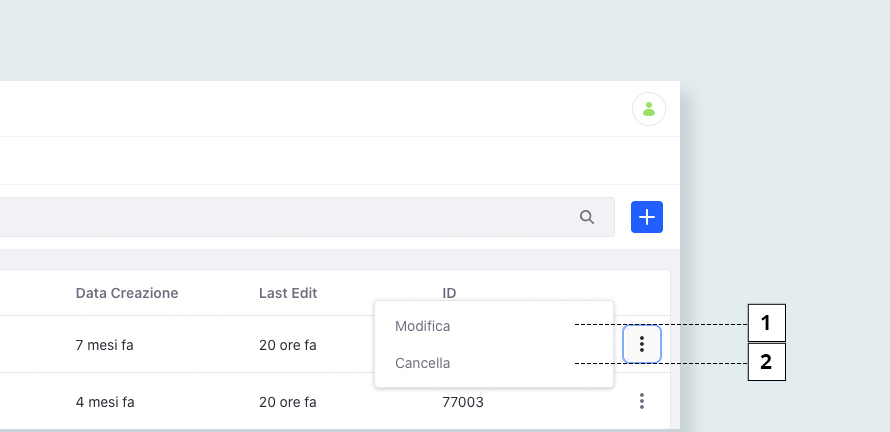This screenshot has height=432, width=890.
Task: Click the magnifier search icon
Action: 587,217
